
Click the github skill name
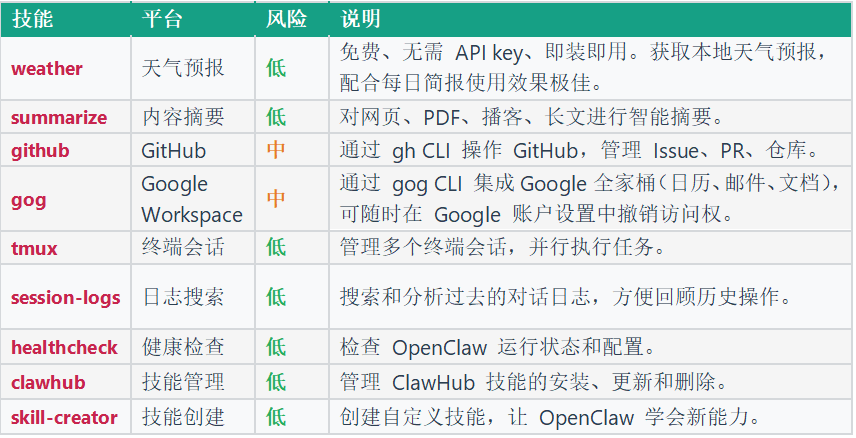[x=40, y=151]
